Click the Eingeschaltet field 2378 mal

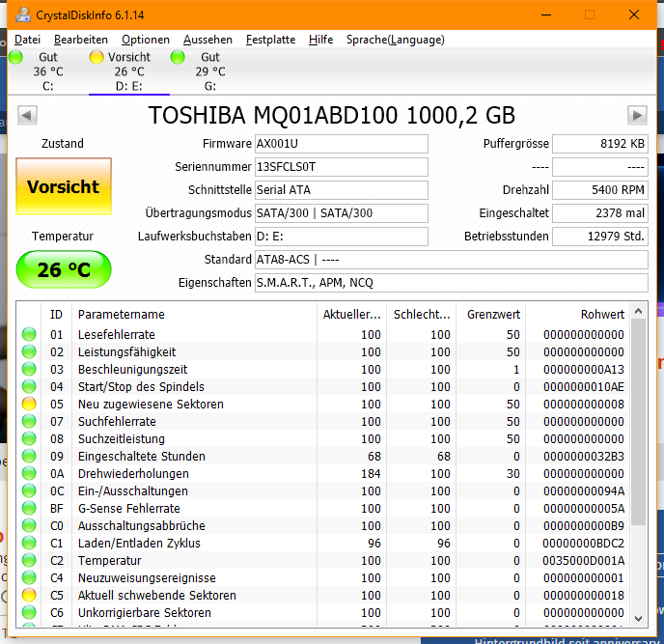(x=600, y=213)
